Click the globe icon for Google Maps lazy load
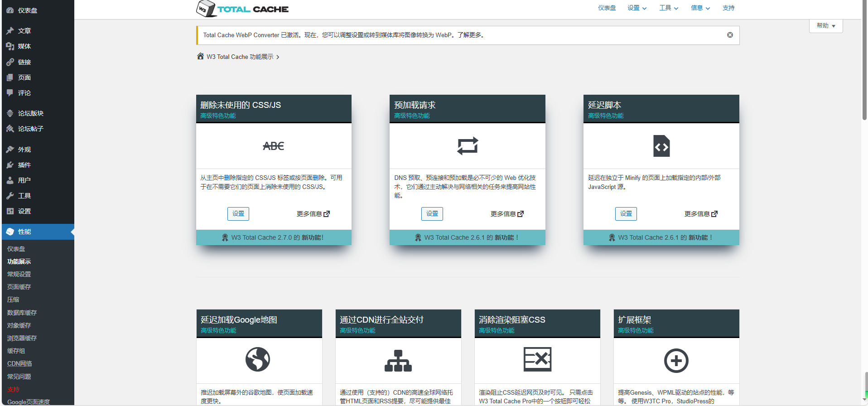The height and width of the screenshot is (406, 868). click(258, 359)
